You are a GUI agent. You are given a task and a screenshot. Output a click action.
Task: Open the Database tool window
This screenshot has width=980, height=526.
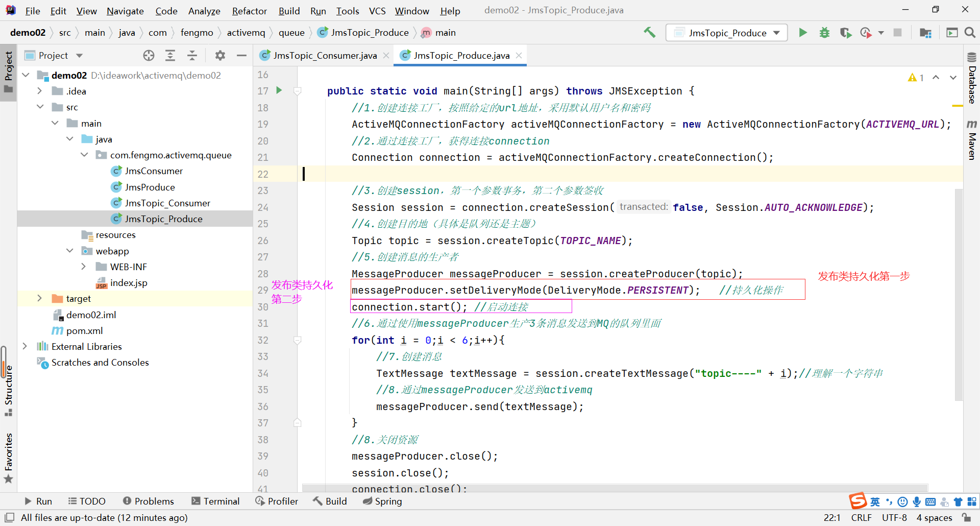(x=972, y=78)
